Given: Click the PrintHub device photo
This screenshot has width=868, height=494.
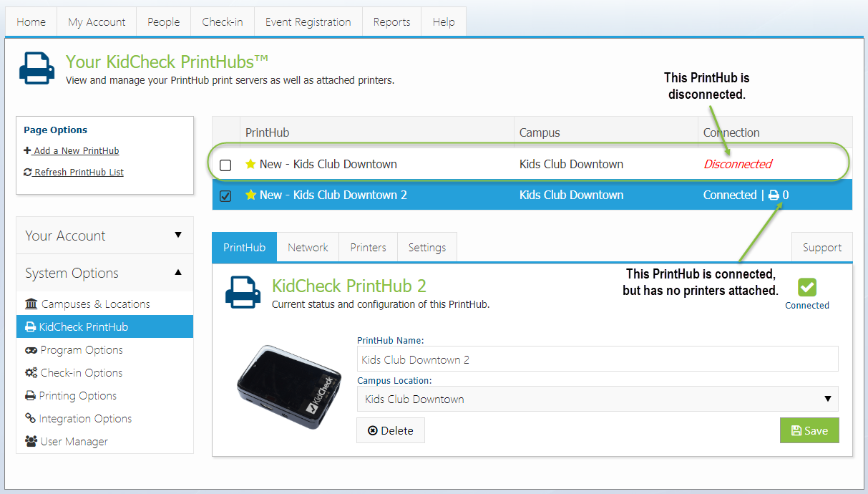Looking at the screenshot, I should 290,389.
